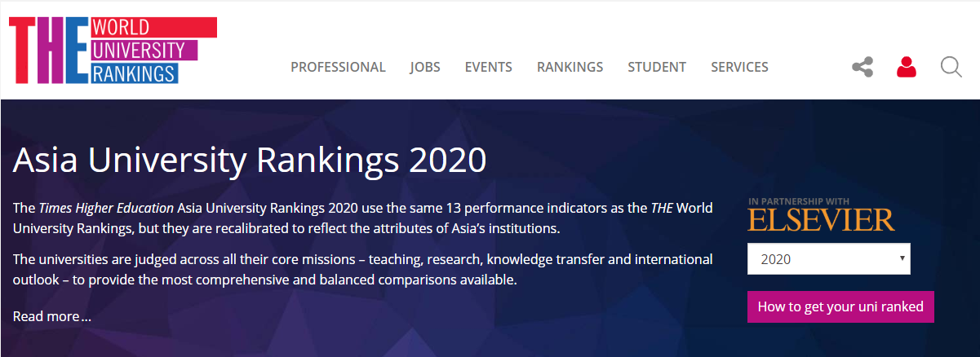The width and height of the screenshot is (980, 357).
Task: Click the red user account icon
Action: pos(907,67)
